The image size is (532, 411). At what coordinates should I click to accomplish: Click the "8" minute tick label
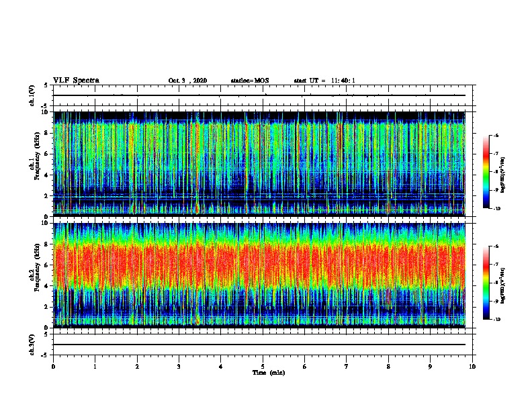point(388,367)
